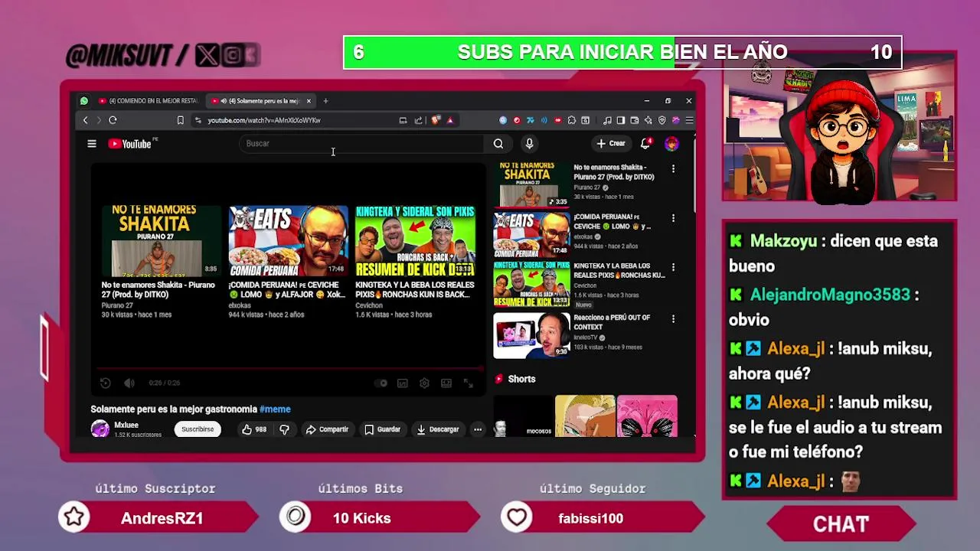The image size is (980, 551).
Task: Toggle the autoplay switch in the player
Action: click(x=381, y=383)
